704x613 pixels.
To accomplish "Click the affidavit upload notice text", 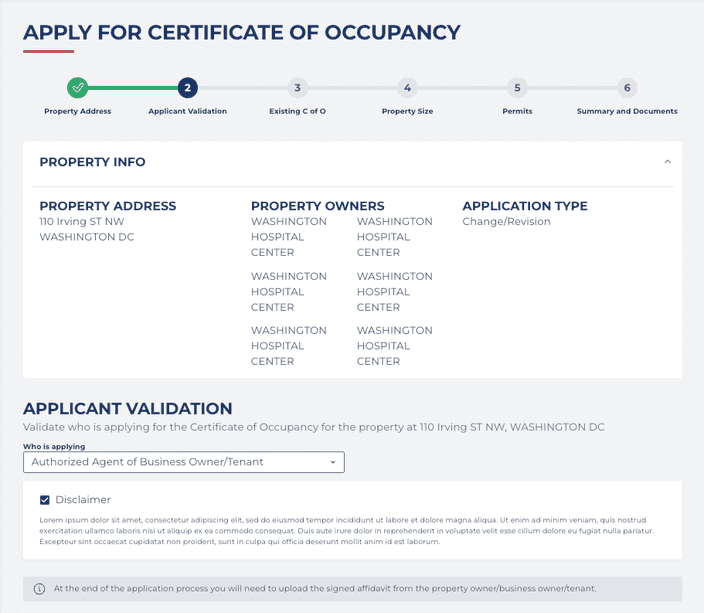I will coord(325,589).
